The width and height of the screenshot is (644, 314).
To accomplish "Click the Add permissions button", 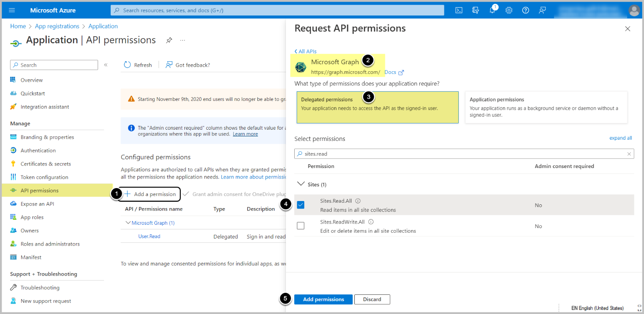I will (x=323, y=299).
